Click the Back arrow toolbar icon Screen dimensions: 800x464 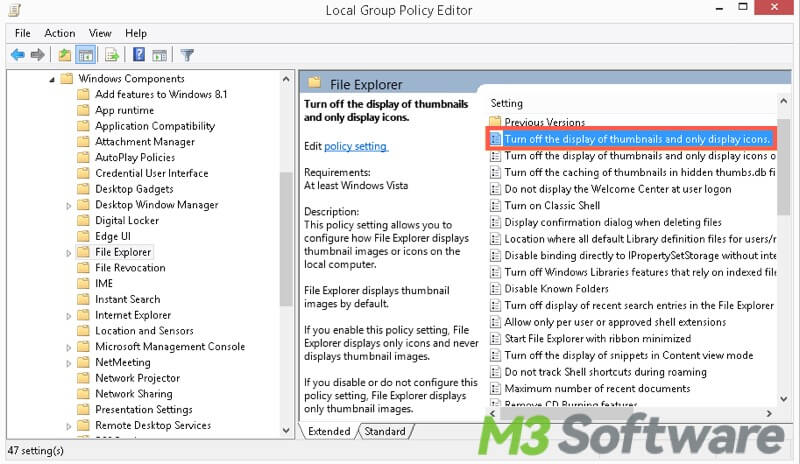[17, 54]
